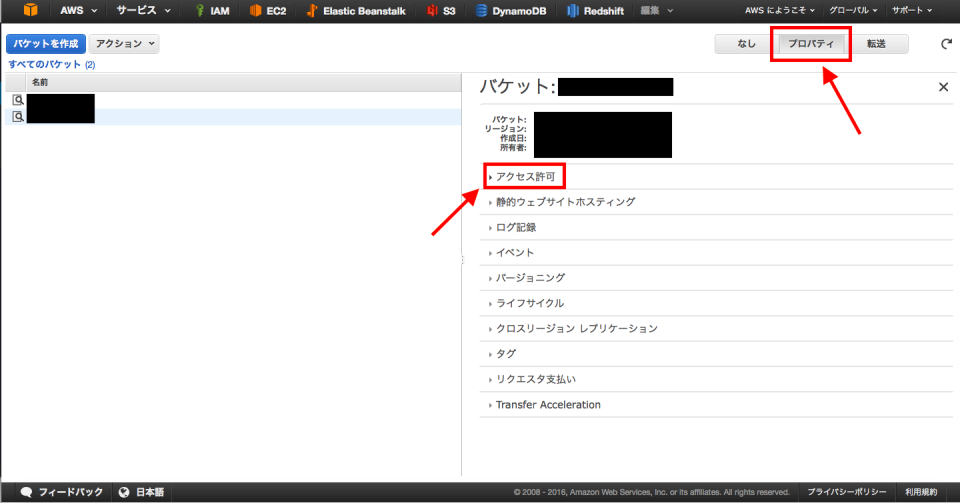Switch to the 転送 tab

[x=876, y=44]
